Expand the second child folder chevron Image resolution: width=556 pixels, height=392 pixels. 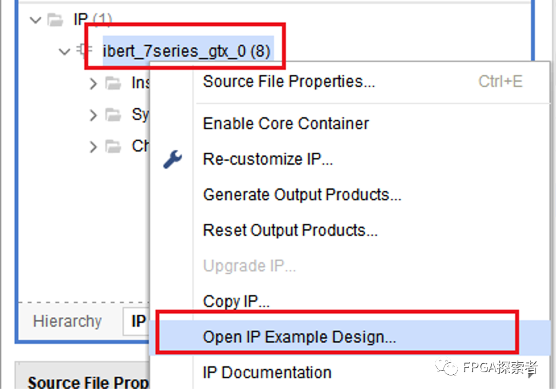coord(93,115)
